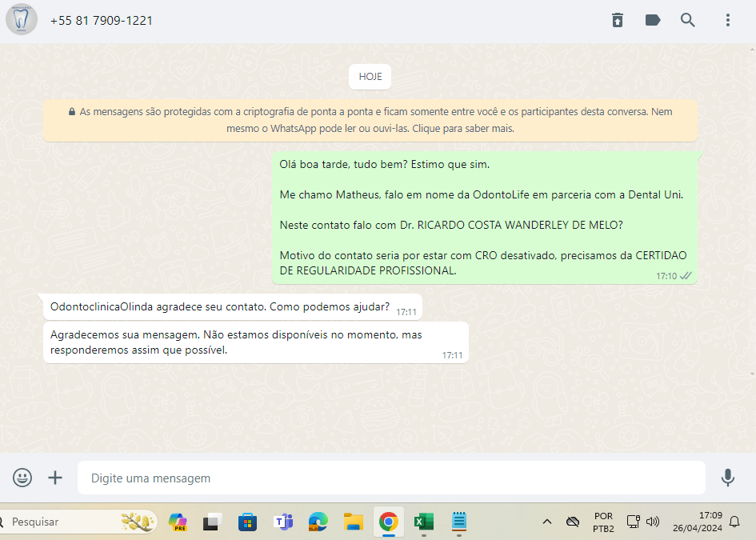Click the 'Digite uma mensagem' input field

[390, 478]
